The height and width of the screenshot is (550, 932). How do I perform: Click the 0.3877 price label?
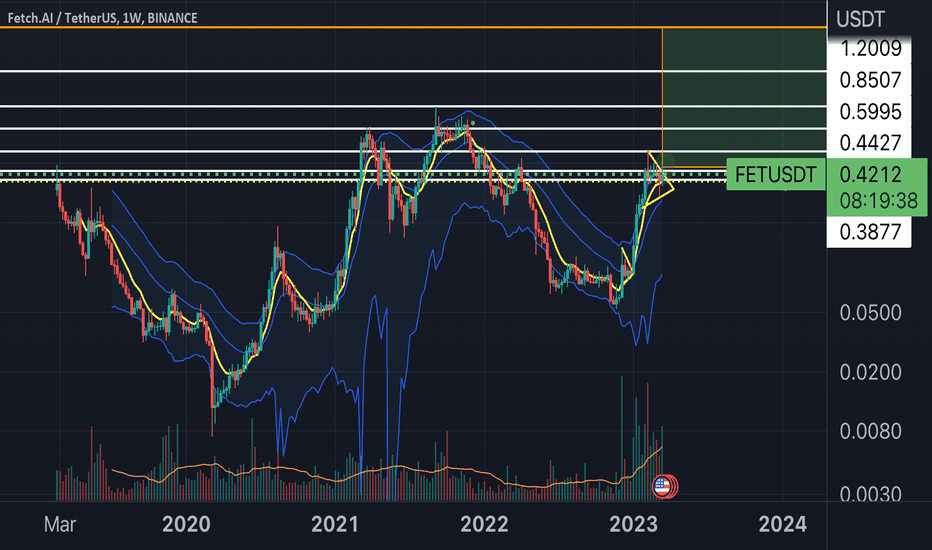[x=870, y=232]
